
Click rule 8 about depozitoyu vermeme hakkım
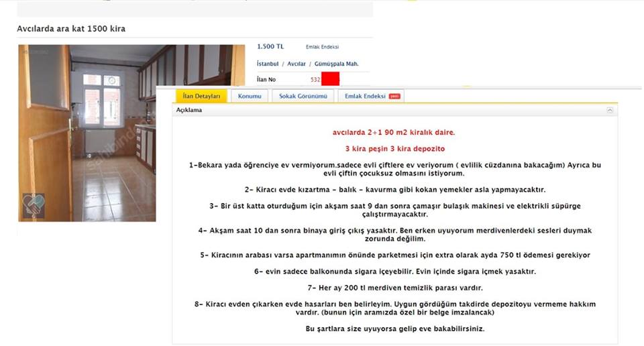click(394, 308)
